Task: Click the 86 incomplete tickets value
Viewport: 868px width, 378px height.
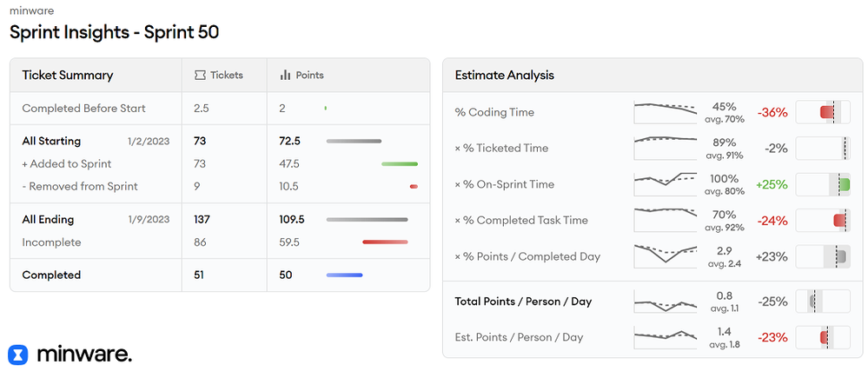Action: click(x=200, y=242)
